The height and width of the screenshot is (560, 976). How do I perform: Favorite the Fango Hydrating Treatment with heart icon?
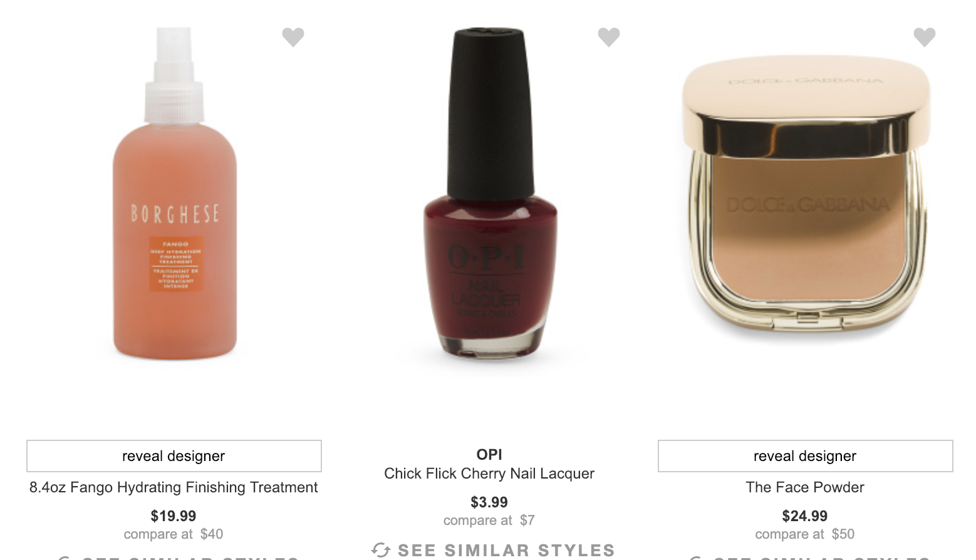293,37
